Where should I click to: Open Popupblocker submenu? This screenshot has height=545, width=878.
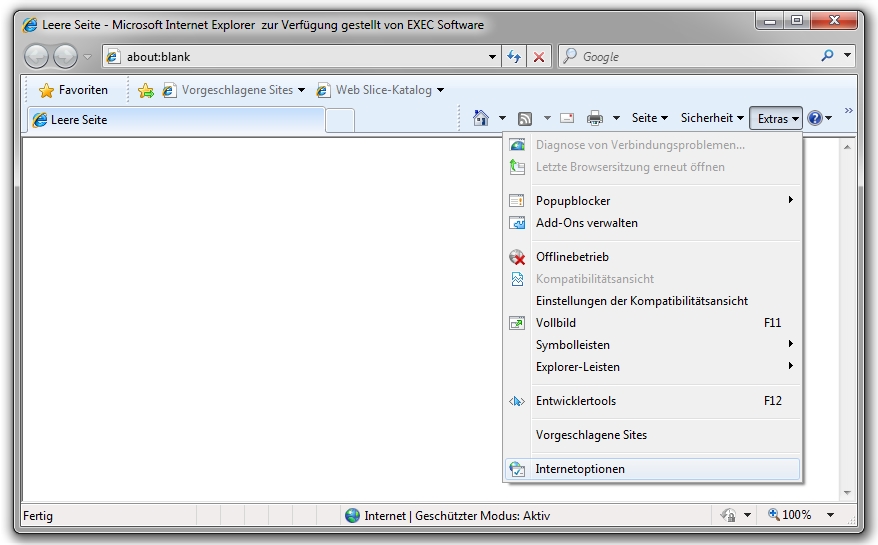click(x=652, y=201)
